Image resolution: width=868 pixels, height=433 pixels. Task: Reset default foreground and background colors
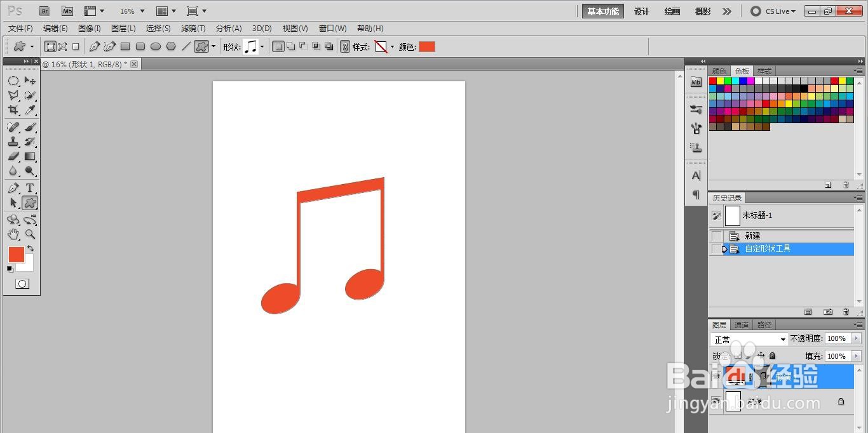point(10,269)
